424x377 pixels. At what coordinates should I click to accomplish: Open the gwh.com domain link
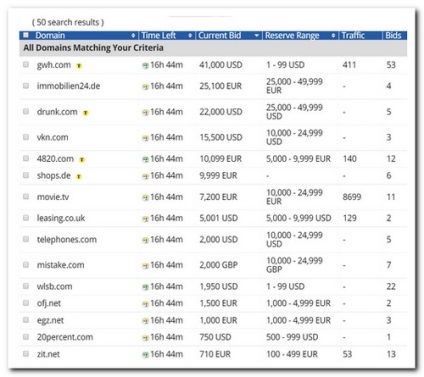click(54, 65)
